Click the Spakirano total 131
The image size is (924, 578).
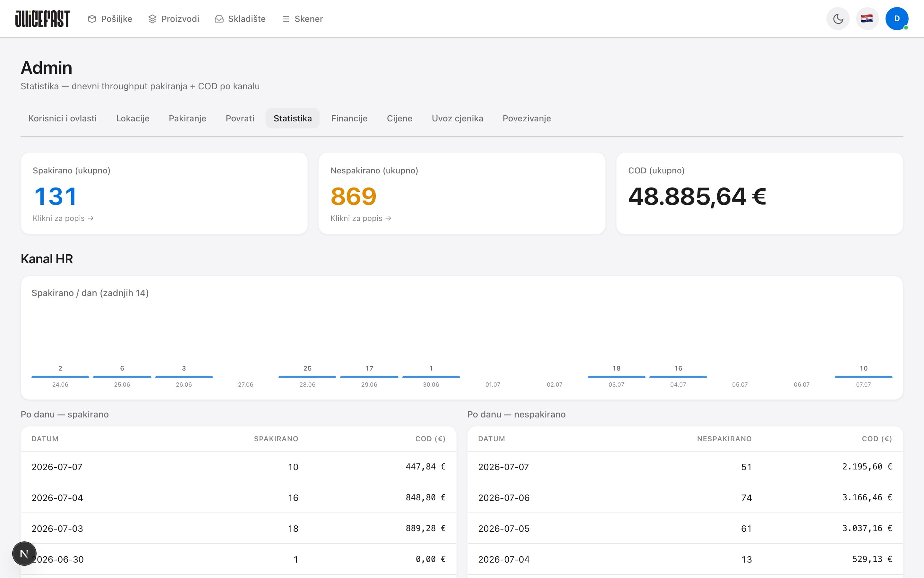click(56, 196)
